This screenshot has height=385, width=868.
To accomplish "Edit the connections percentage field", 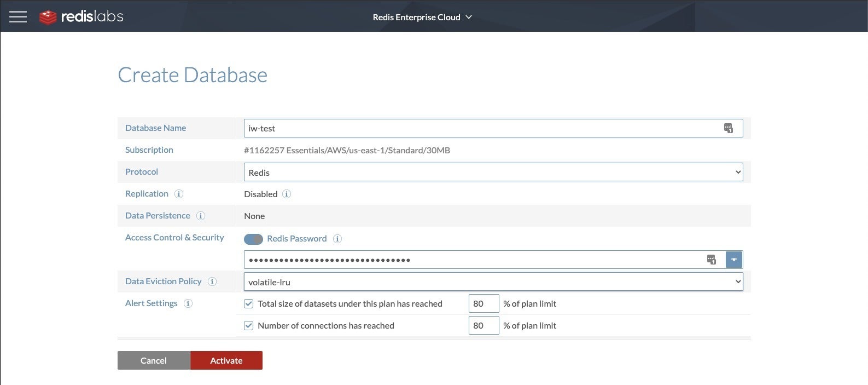I will click(x=484, y=325).
